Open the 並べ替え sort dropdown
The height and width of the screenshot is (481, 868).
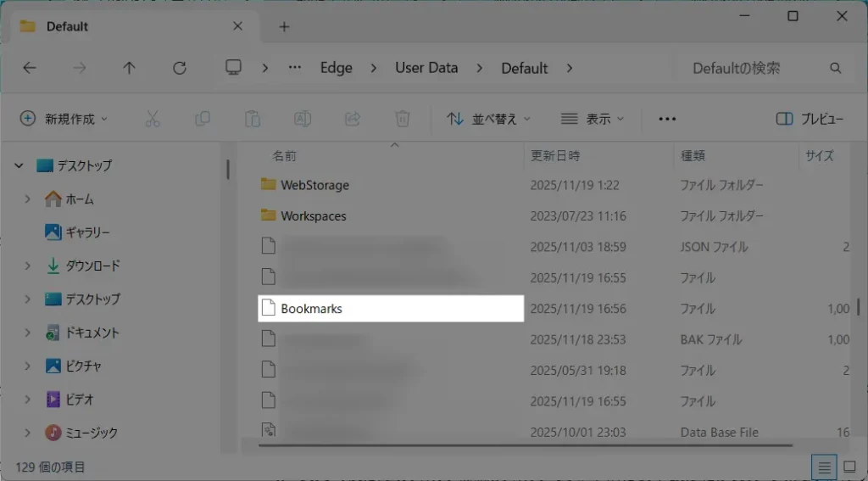point(489,119)
